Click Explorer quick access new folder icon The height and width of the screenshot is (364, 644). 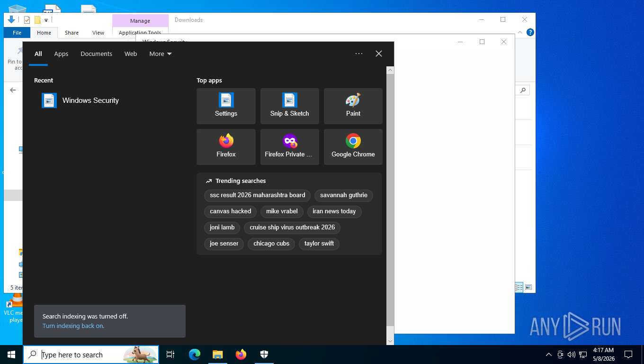pyautogui.click(x=37, y=20)
